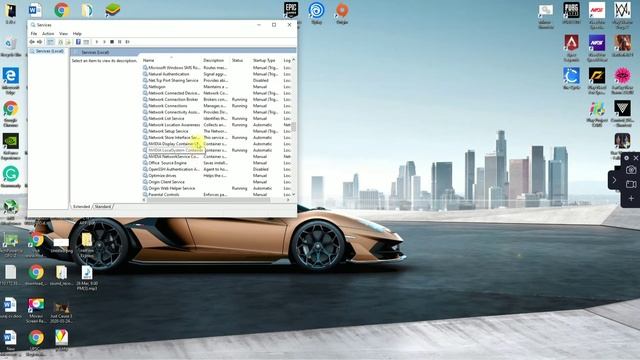Select the Network List Service row
The height and width of the screenshot is (360, 640).
[216, 118]
